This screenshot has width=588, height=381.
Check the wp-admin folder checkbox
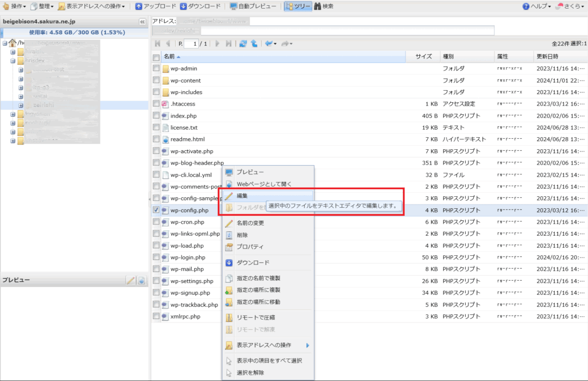[156, 68]
